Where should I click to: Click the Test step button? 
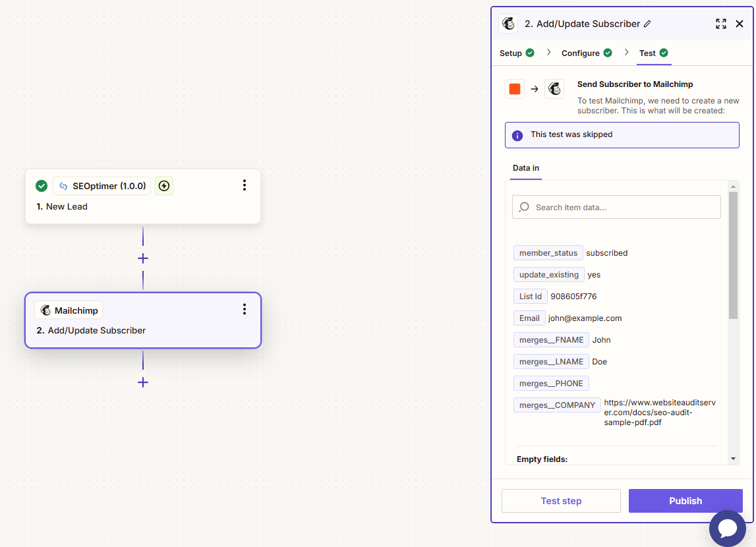[561, 501]
